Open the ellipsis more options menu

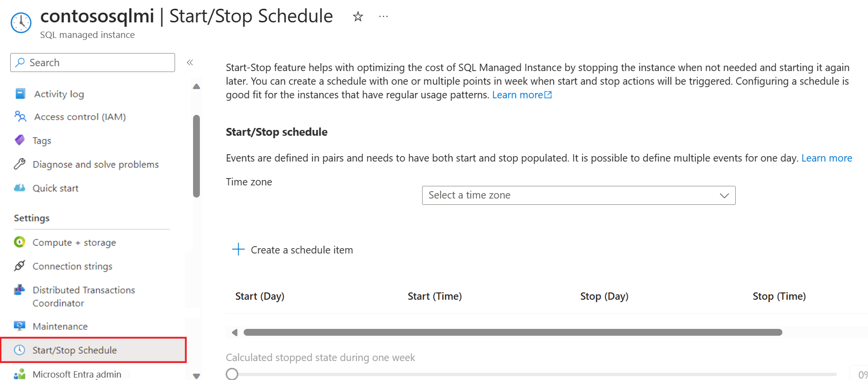[384, 17]
